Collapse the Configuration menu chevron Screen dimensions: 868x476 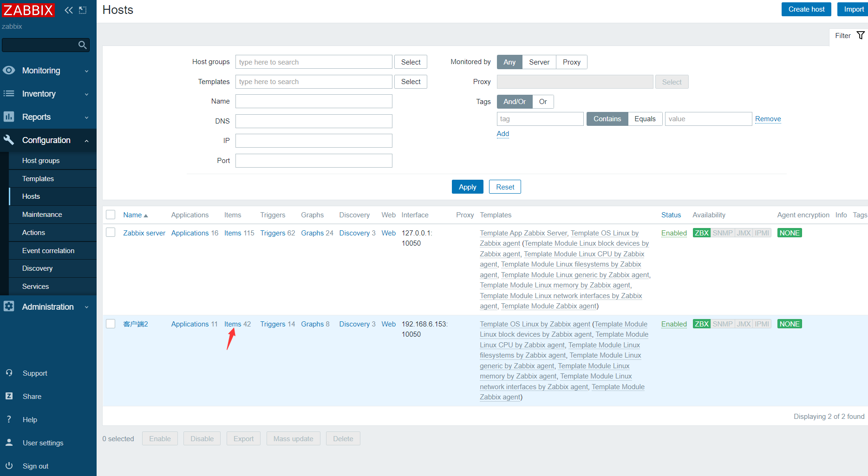(86, 141)
